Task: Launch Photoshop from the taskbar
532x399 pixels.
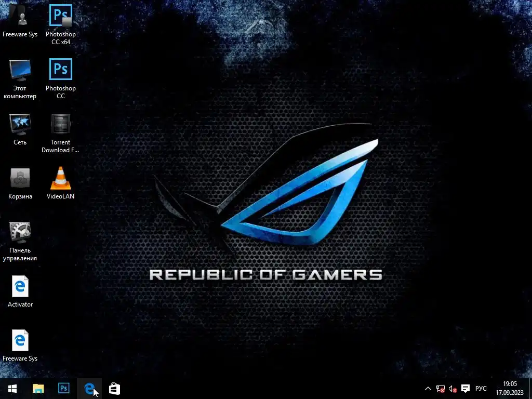Action: [63, 389]
